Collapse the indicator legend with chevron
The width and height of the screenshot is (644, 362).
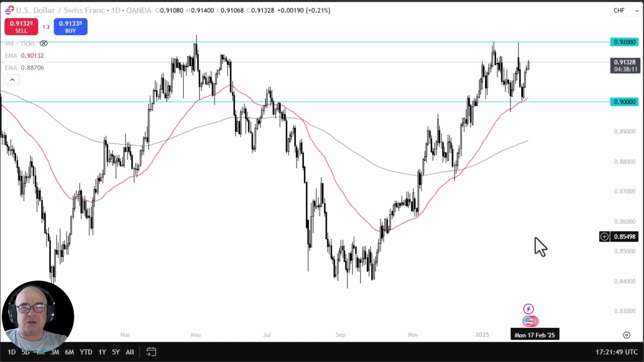click(12, 79)
